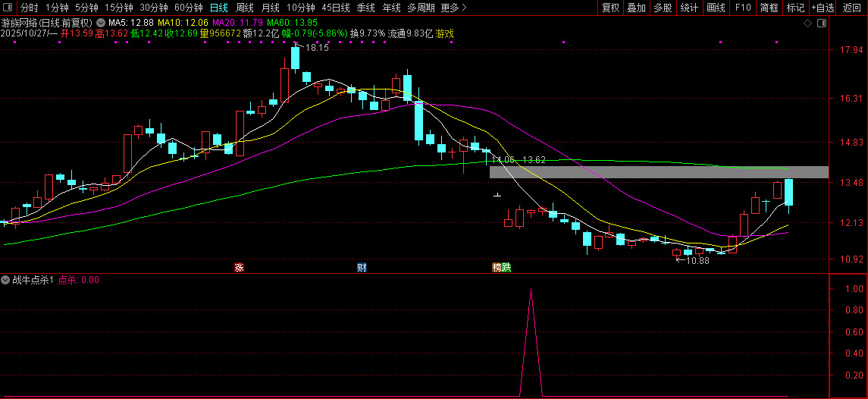Expand the 战牛点杀1 indicator dropdown

click(6, 279)
